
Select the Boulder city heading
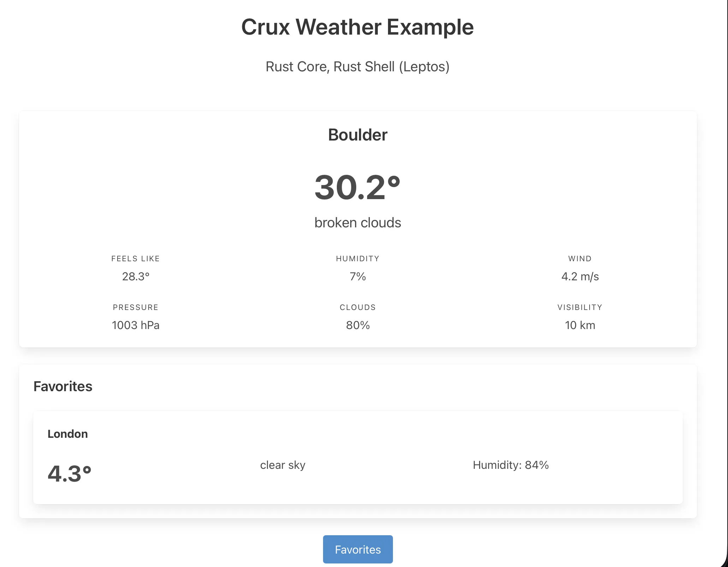(357, 135)
